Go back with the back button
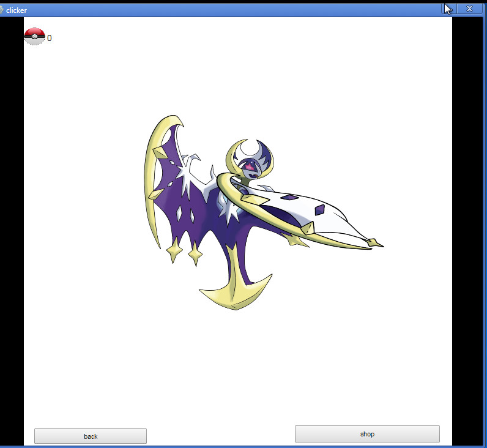 91,436
